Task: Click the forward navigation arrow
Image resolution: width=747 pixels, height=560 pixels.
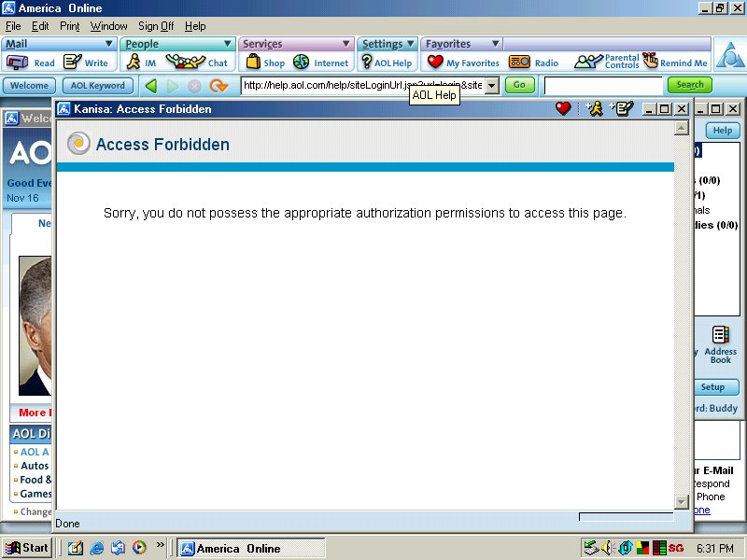Action: click(x=172, y=86)
